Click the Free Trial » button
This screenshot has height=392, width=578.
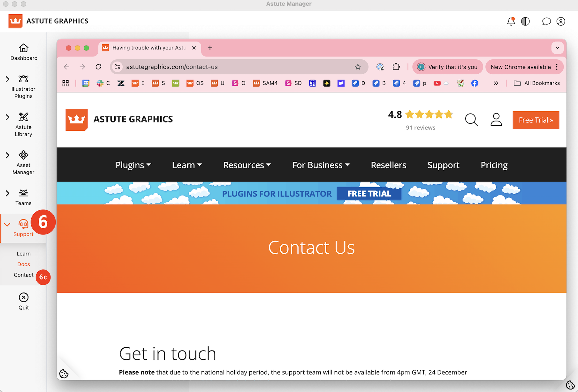tap(536, 120)
